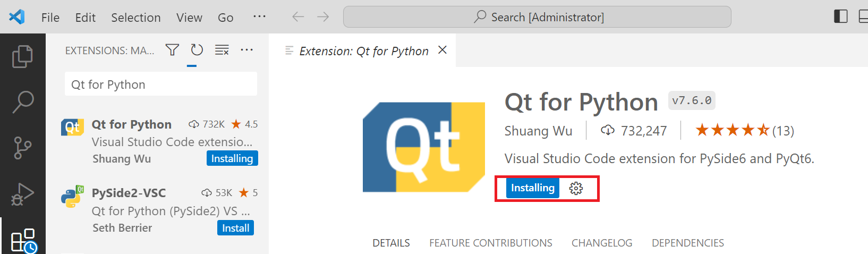This screenshot has width=868, height=254.
Task: Toggle the primary side bar layout
Action: pos(840,17)
